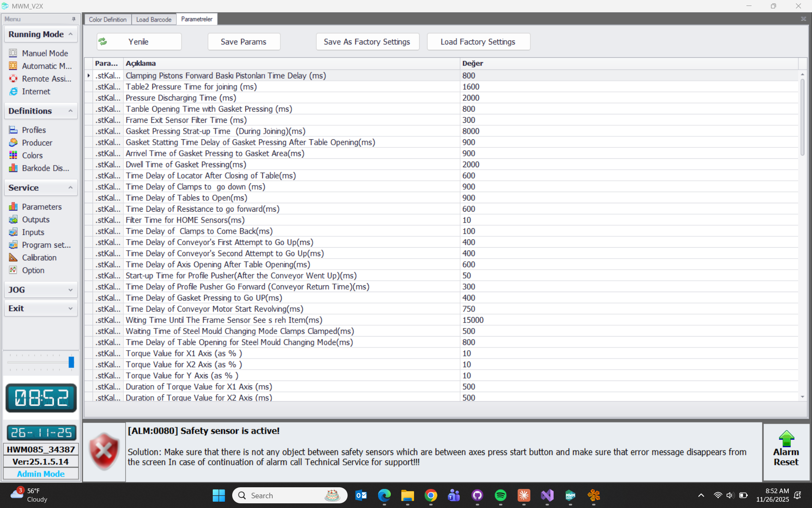
Task: Click the Remote Assistance lifebuoy icon
Action: click(x=13, y=79)
